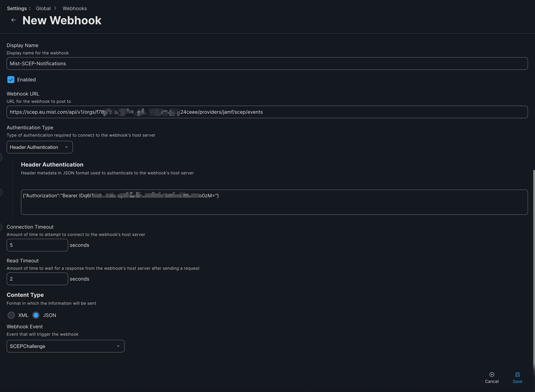Screen dimensions: 535x392
Task: Click the vertical scrollbar on right edge
Action: (533, 267)
